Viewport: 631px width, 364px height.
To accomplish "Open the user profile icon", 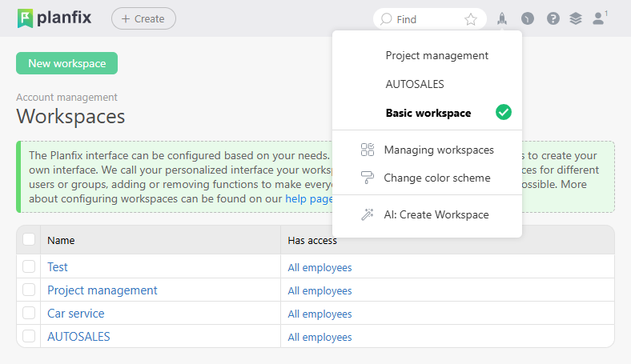I will point(599,18).
